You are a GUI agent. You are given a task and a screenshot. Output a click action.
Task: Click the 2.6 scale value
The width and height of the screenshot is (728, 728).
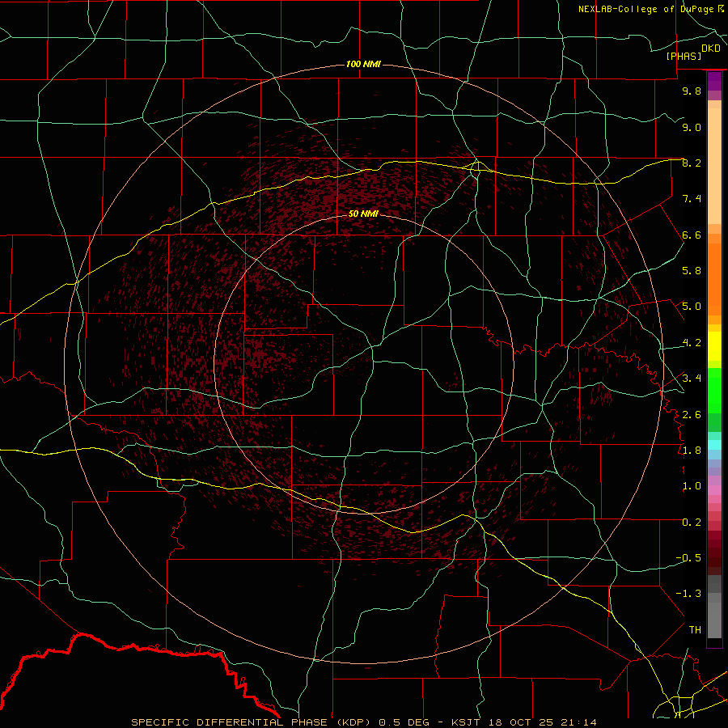692,414
